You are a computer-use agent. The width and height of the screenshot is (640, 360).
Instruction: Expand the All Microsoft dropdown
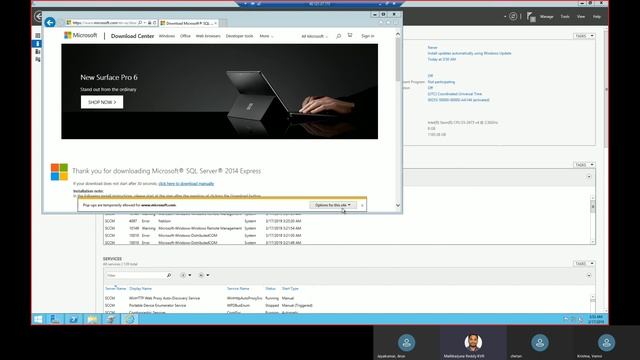click(314, 36)
